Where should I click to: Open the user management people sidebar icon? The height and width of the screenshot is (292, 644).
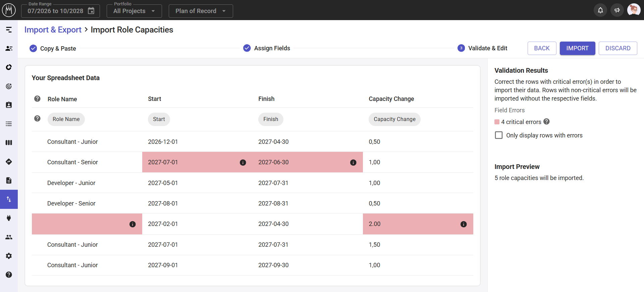point(9,237)
